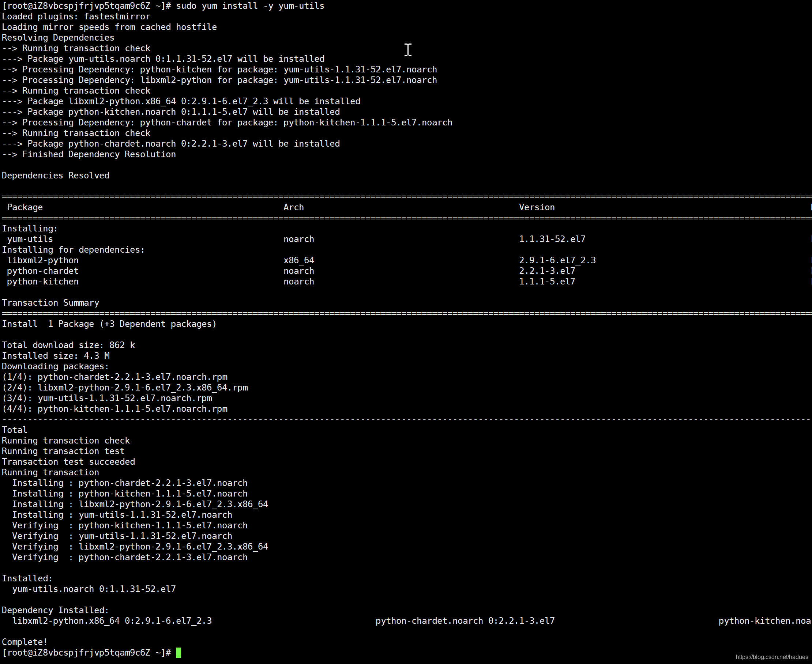Image resolution: width=812 pixels, height=664 pixels.
Task: Click the green cursor at the final prompt
Action: [178, 653]
